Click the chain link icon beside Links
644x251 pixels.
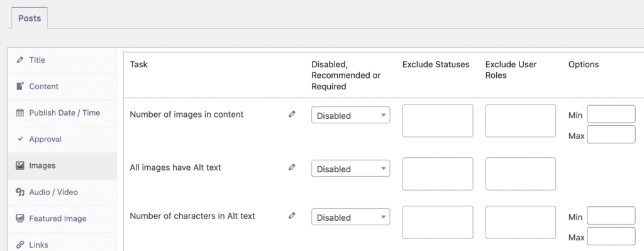click(x=19, y=245)
